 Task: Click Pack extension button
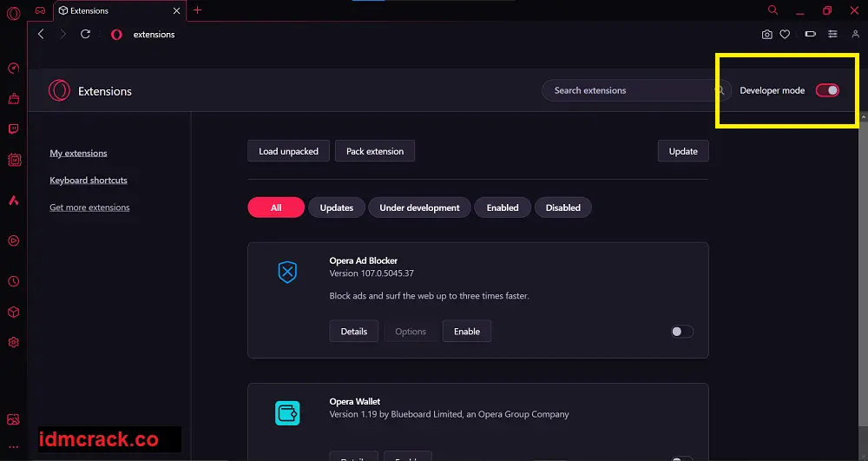(375, 151)
